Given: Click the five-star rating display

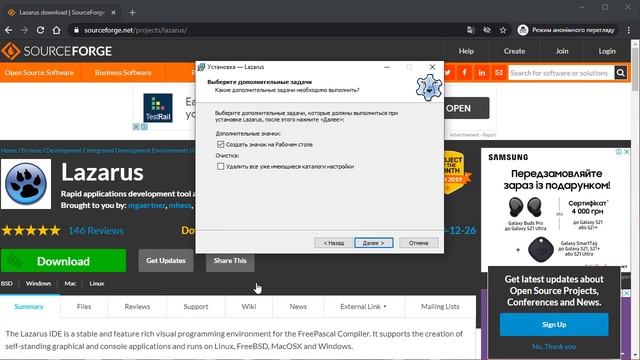Looking at the screenshot, I should (x=31, y=231).
